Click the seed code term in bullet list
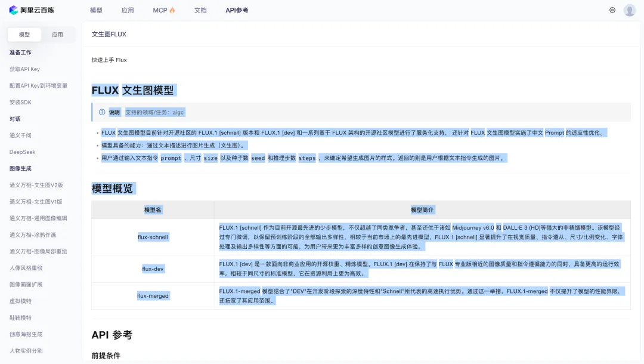 [258, 158]
